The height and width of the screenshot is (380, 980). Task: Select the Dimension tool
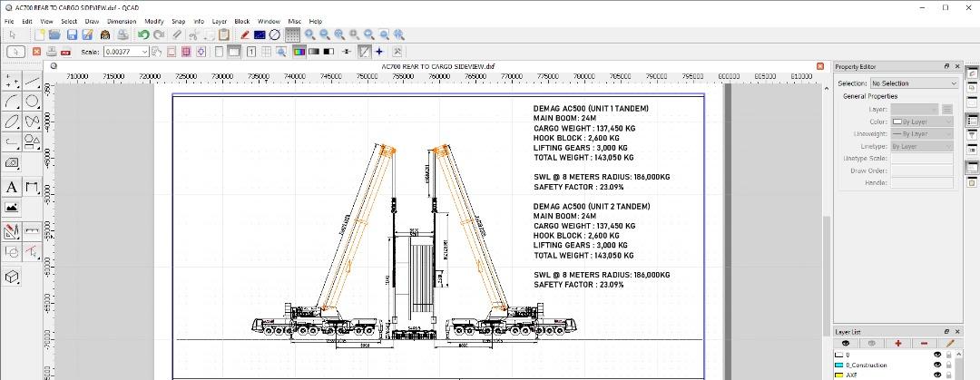[32, 187]
